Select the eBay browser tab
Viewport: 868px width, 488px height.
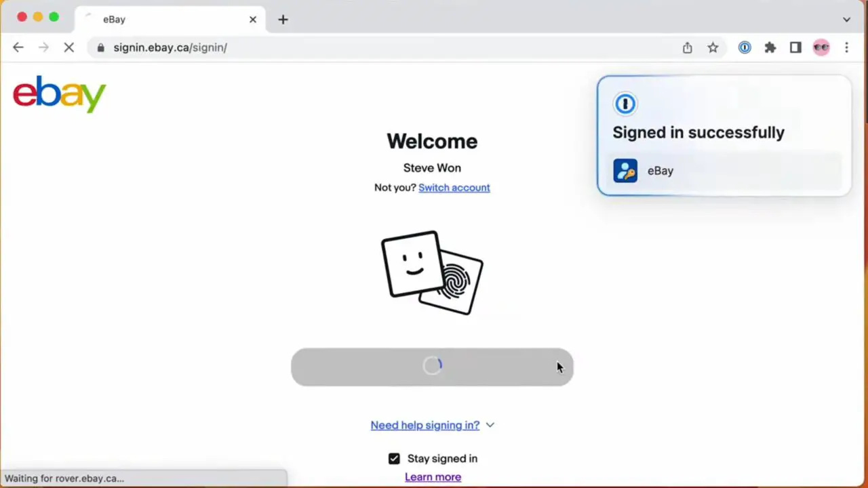pyautogui.click(x=170, y=20)
